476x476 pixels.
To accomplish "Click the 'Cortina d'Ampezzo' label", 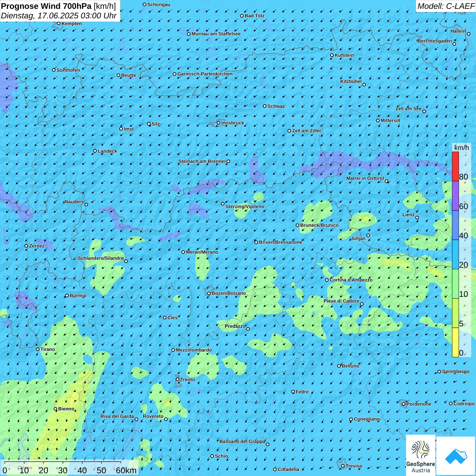I will point(351,280).
